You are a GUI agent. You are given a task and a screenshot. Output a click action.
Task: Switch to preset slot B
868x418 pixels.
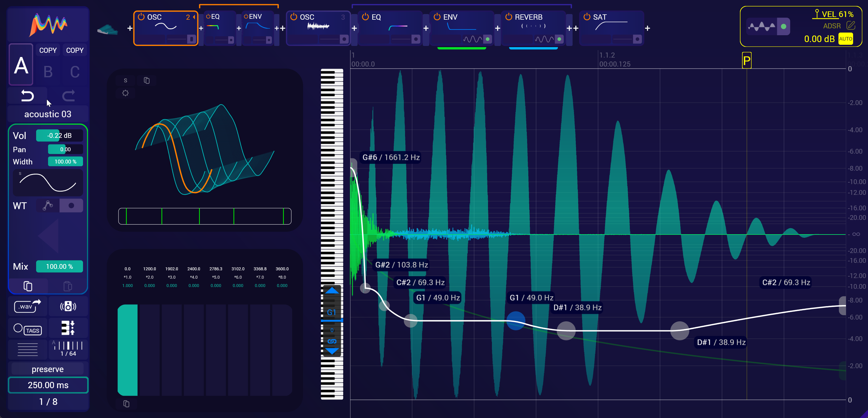pos(48,71)
